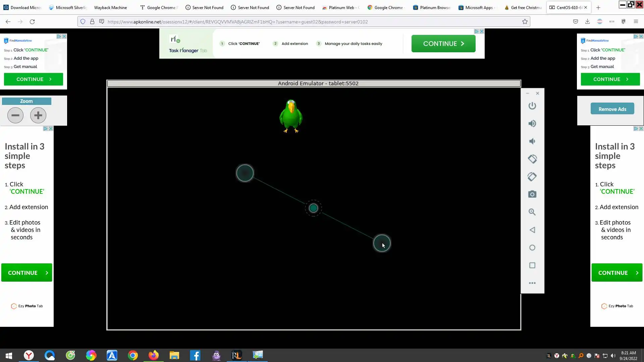Image resolution: width=644 pixels, height=362 pixels.
Task: Click the zoom minus button
Action: click(15, 115)
